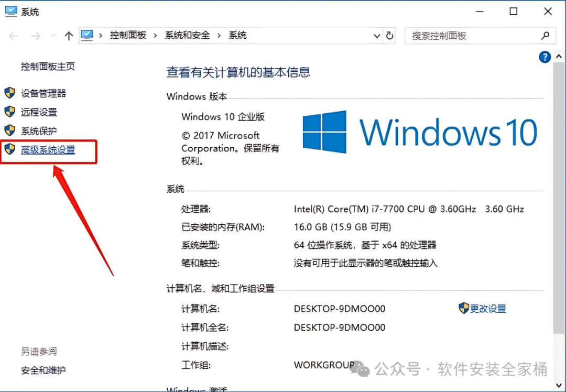
Task: Click the shield icon beside 系统保护
Action: click(x=10, y=130)
